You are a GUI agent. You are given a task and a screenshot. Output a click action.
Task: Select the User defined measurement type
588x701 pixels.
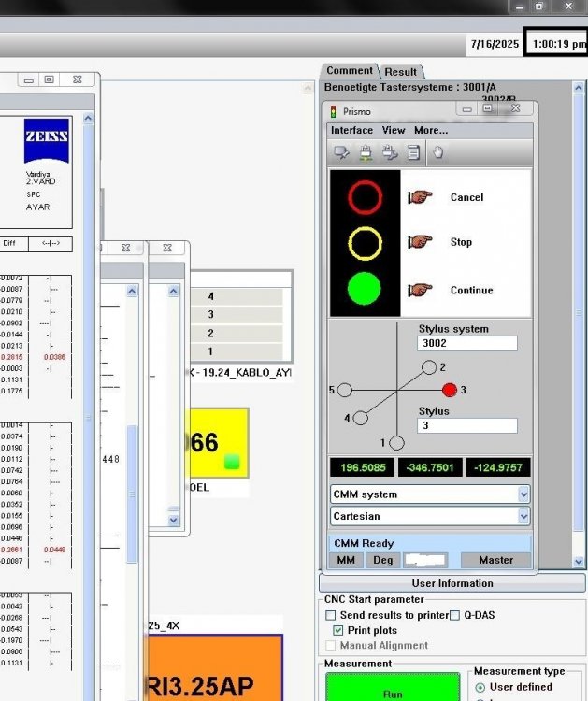(480, 688)
